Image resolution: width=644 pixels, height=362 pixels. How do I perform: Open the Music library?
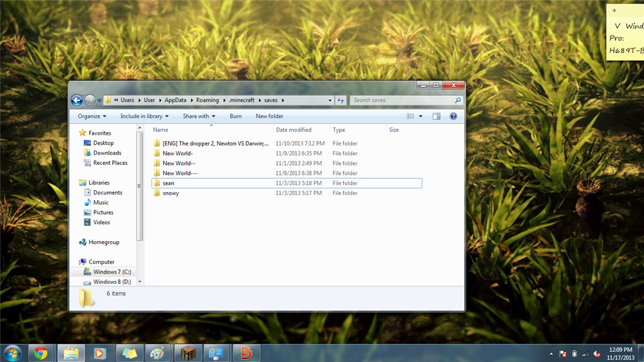point(101,202)
